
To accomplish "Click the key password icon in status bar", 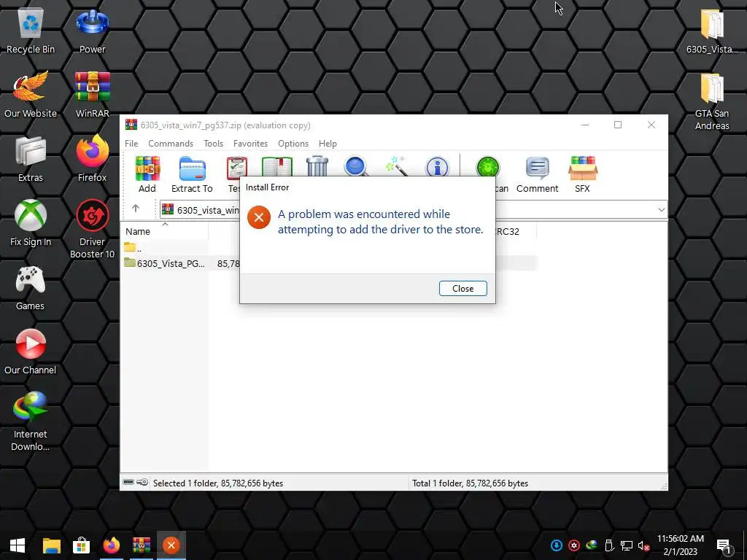I will pyautogui.click(x=142, y=483).
